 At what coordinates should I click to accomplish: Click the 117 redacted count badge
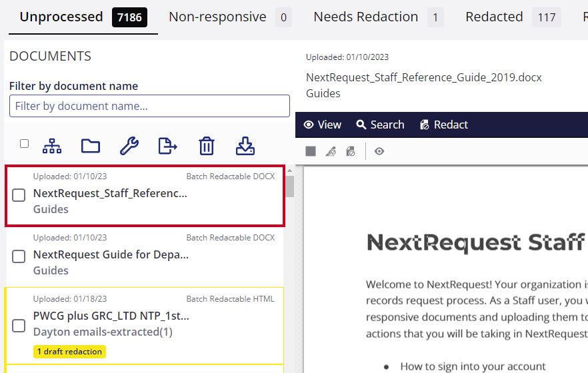[547, 17]
